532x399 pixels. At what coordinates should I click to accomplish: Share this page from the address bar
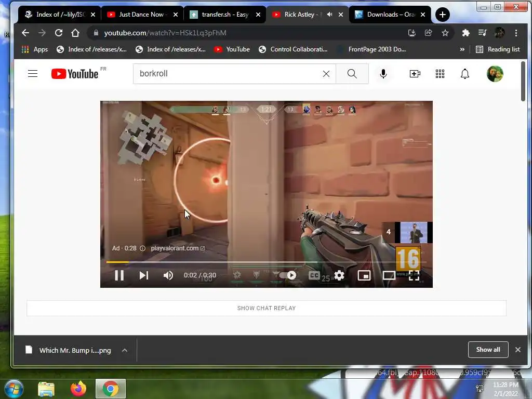pyautogui.click(x=428, y=33)
